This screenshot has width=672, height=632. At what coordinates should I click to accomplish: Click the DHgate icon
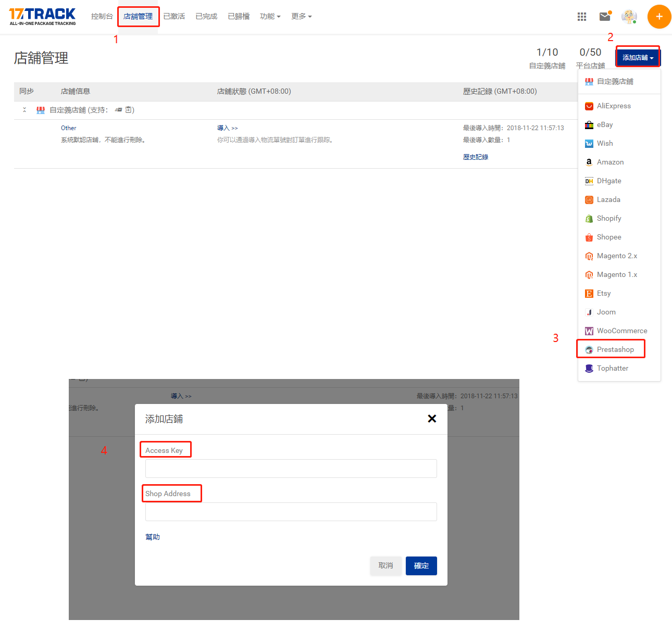(589, 181)
